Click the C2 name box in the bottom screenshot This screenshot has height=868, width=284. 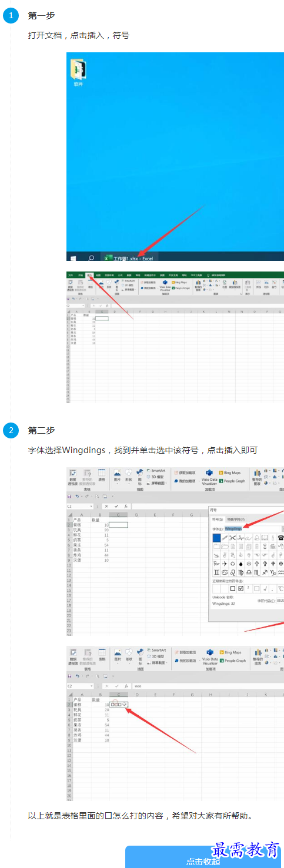tap(79, 686)
